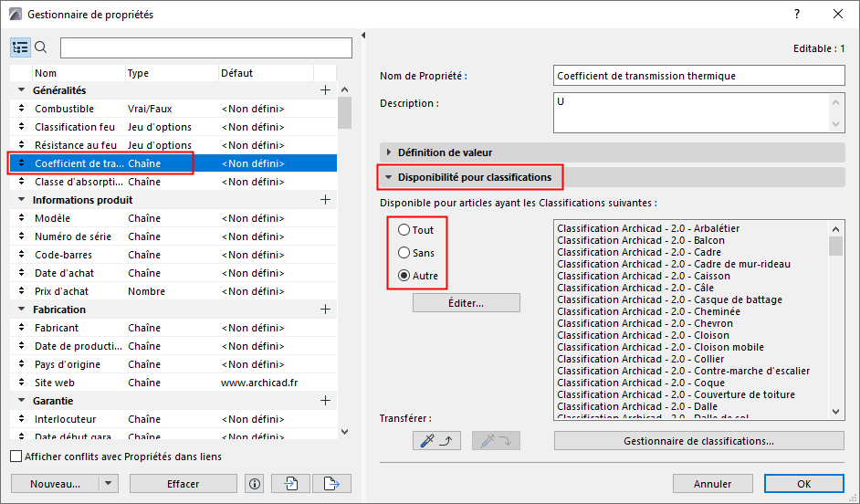Select the Date de producti... property row
Viewport: 860px width, 504px height.
coord(173,346)
